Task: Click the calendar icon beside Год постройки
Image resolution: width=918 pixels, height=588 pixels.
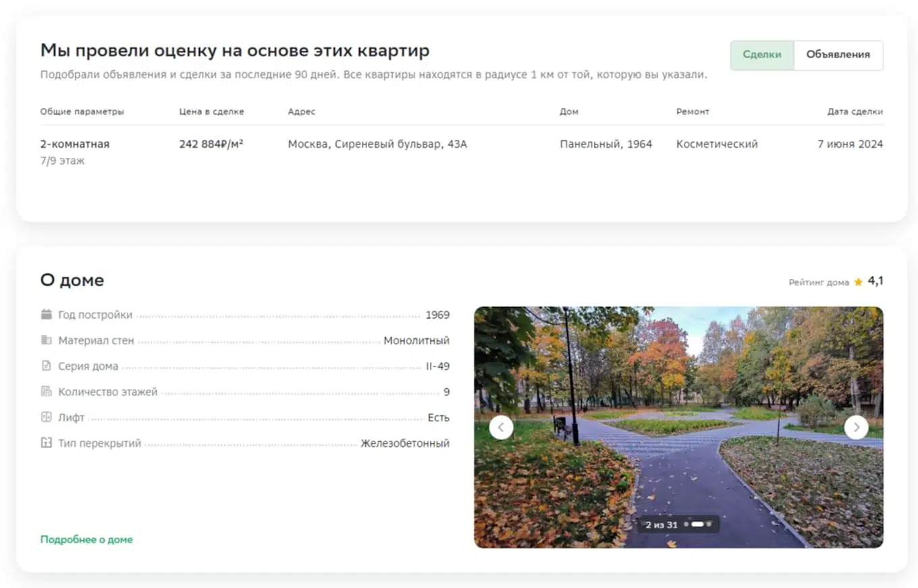Action: tap(46, 315)
